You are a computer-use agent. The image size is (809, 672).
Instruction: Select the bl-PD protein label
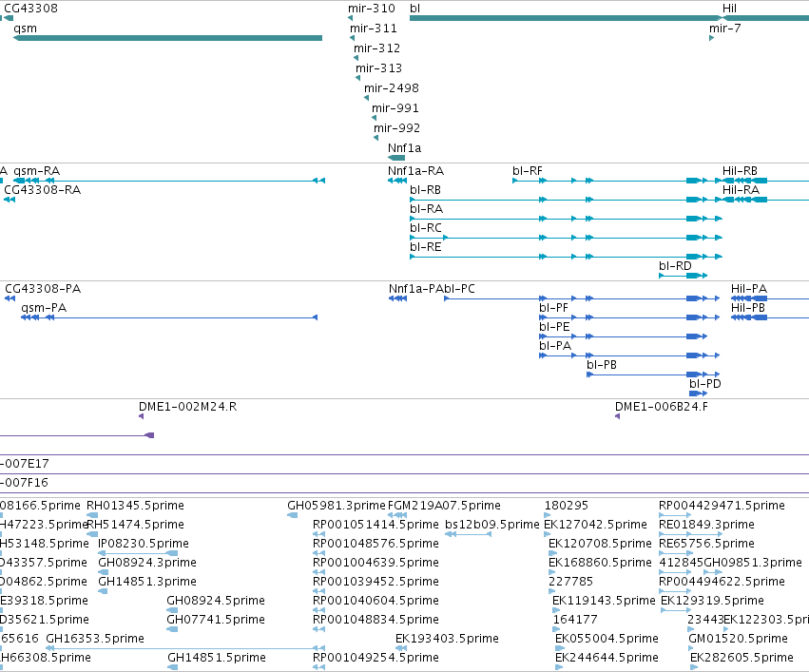[x=705, y=384]
